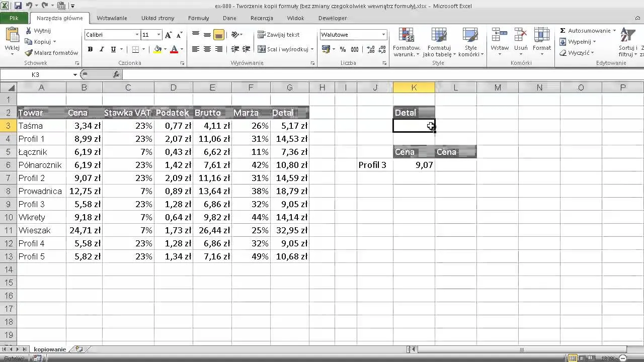Align cell content to top
The height and width of the screenshot is (362, 644).
pos(195,35)
